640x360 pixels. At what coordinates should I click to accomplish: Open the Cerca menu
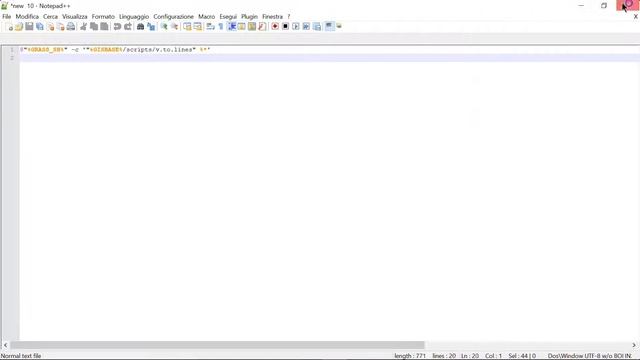(x=51, y=17)
